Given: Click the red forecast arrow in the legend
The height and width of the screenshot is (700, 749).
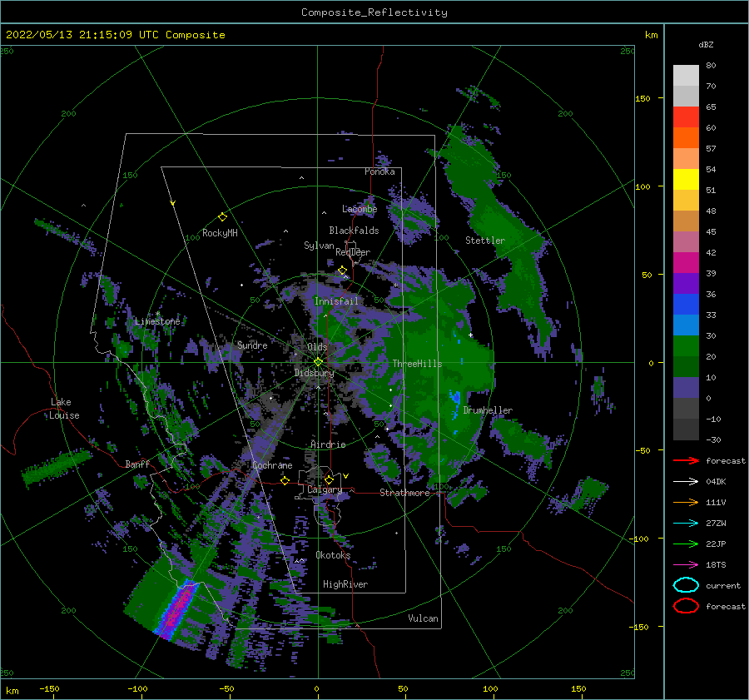Looking at the screenshot, I should pos(686,460).
